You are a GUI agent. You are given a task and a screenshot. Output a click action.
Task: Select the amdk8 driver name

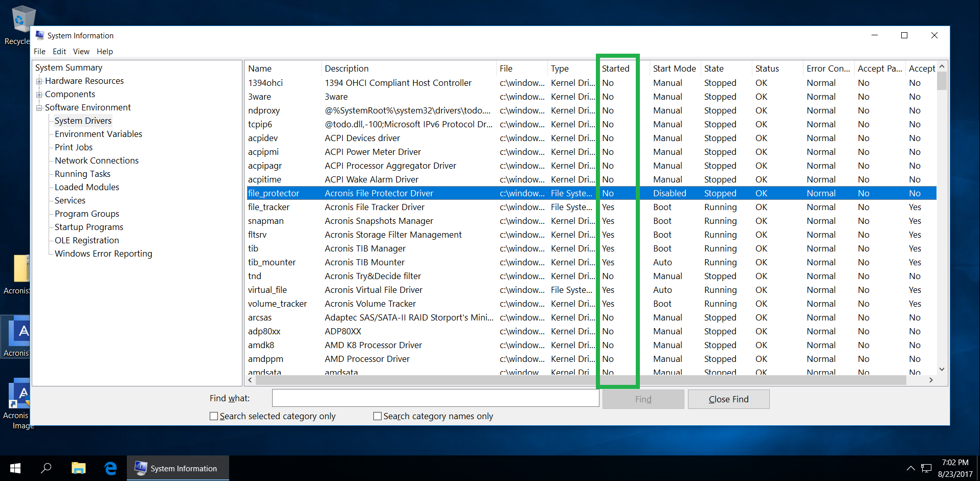(261, 345)
